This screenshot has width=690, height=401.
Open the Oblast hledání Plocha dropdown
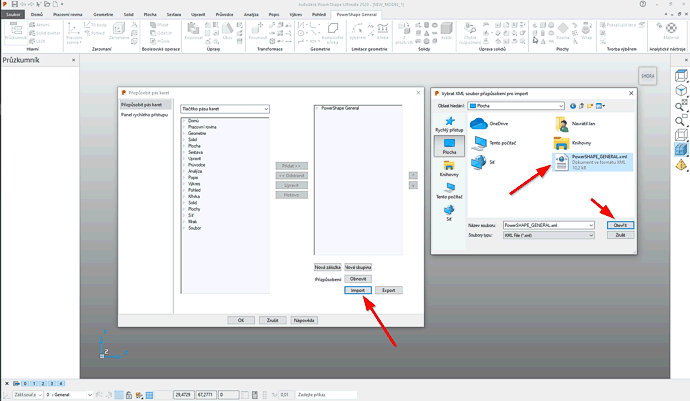point(516,106)
